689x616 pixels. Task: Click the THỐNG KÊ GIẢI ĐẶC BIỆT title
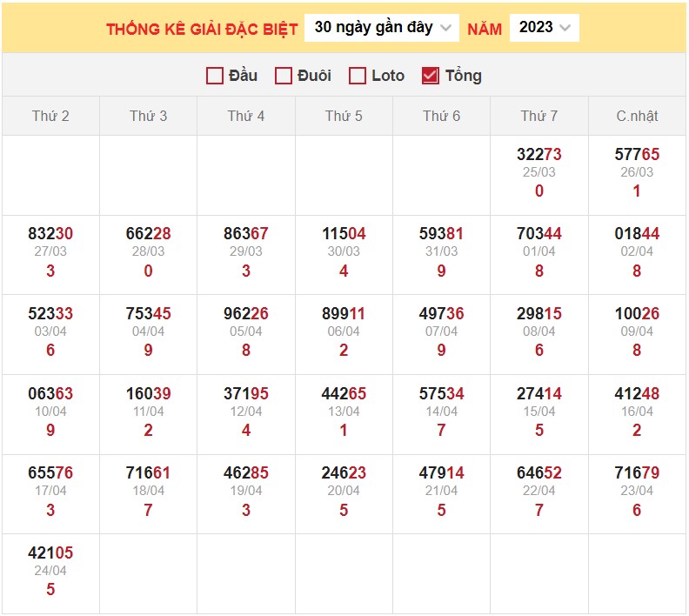point(202,29)
